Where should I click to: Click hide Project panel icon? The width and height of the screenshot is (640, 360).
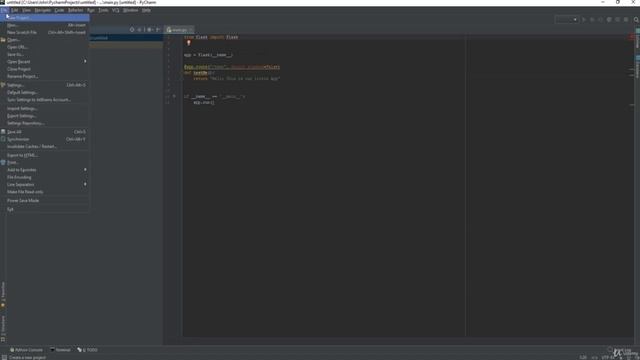(158, 30)
